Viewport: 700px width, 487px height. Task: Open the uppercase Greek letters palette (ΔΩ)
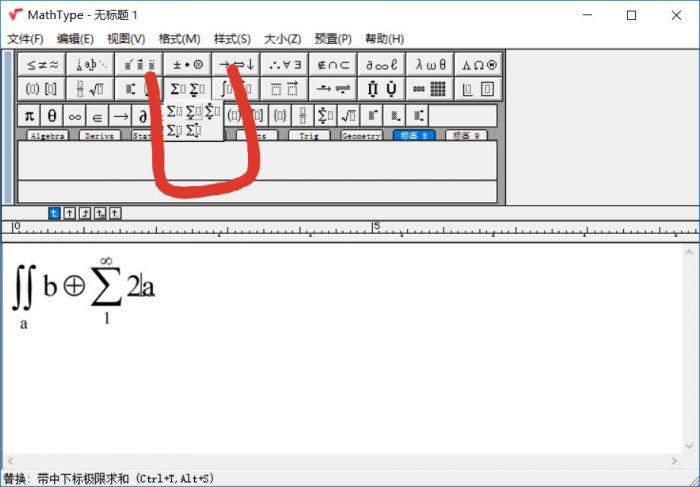pos(478,64)
